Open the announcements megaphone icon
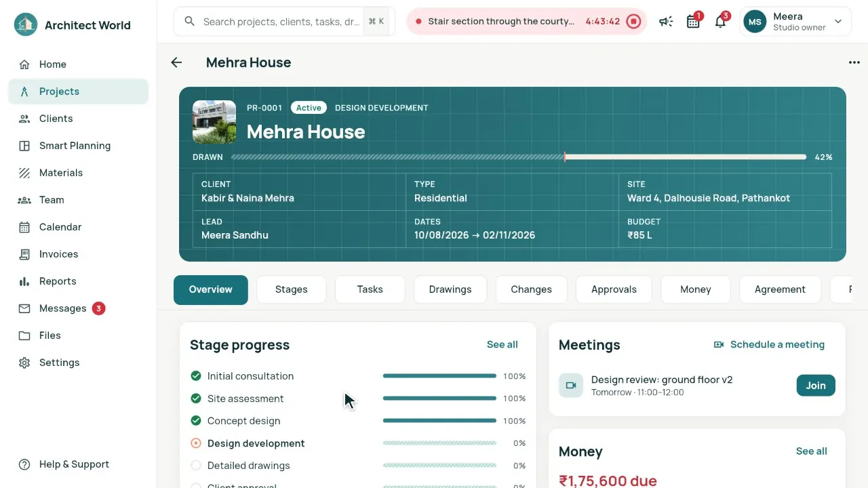Screen dimensions: 868x488 click(666, 22)
